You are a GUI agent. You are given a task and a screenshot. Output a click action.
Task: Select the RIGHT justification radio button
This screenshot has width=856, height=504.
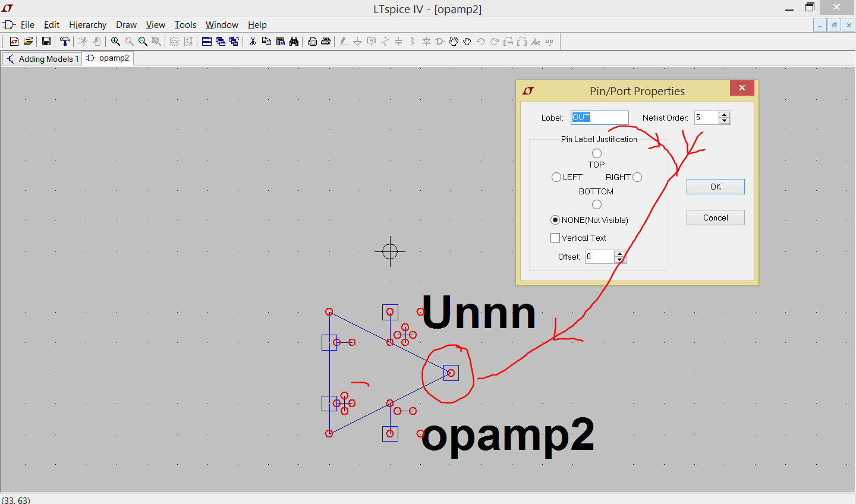tap(637, 177)
